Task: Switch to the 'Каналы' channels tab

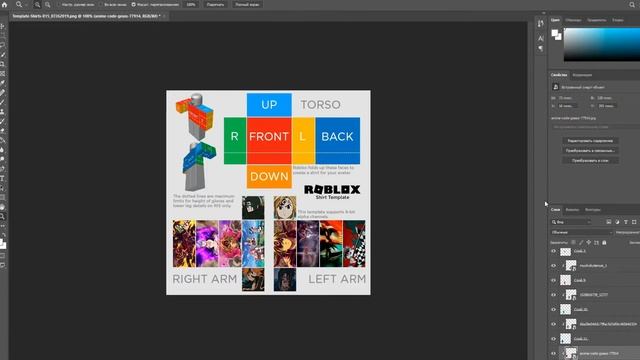Action: pyautogui.click(x=572, y=210)
